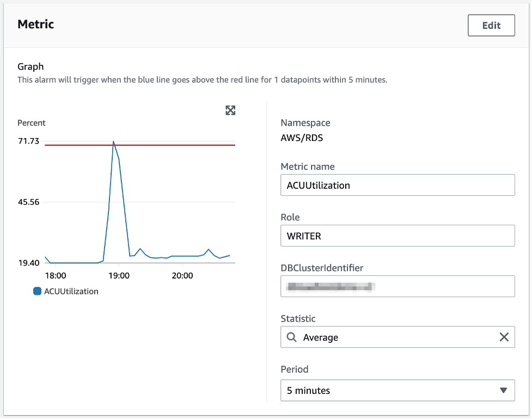Click the Edit button
Screen dimensions: 532x419
click(x=491, y=25)
